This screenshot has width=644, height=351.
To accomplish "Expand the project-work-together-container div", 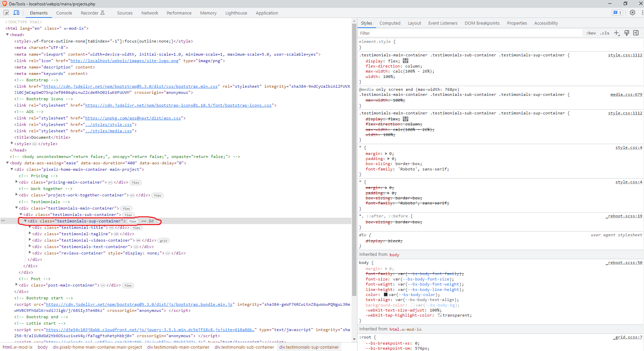I will (x=17, y=195).
